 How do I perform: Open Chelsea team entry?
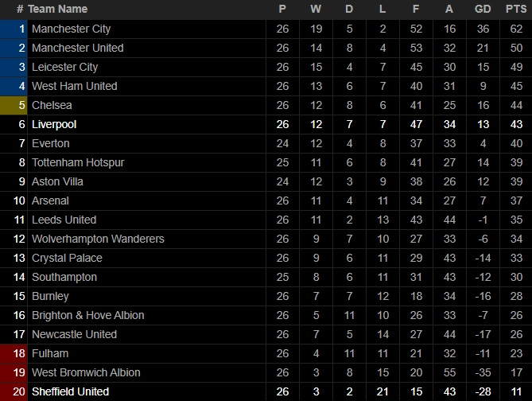(x=52, y=105)
